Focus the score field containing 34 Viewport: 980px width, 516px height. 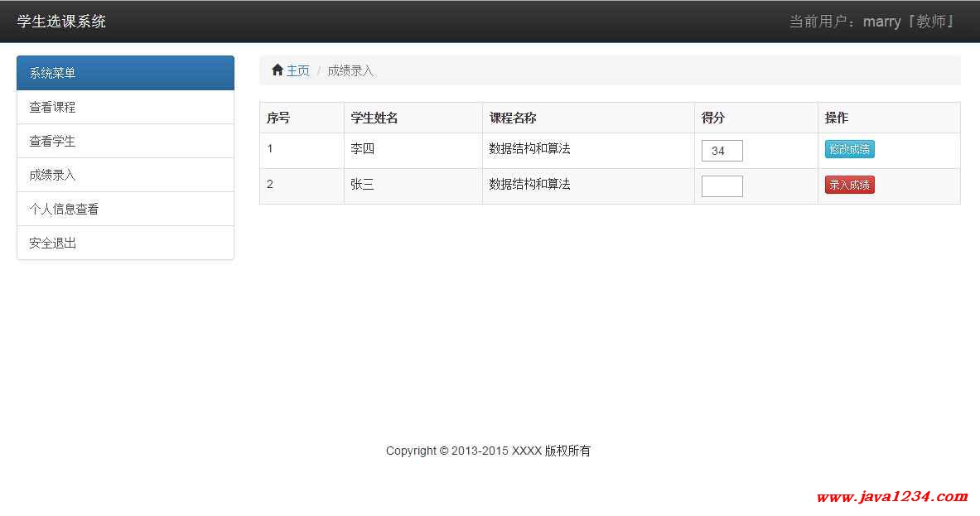tap(722, 151)
